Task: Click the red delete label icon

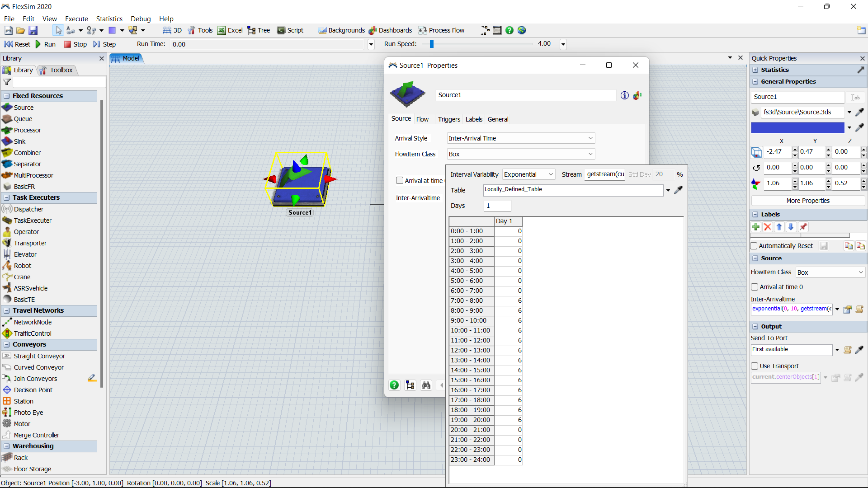Action: [x=767, y=227]
